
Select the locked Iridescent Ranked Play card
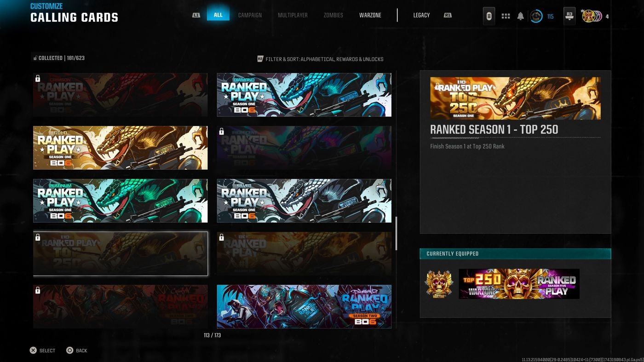click(304, 148)
